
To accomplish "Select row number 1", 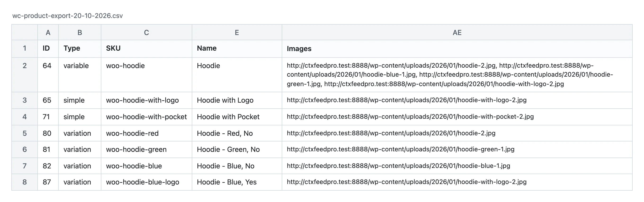I will pyautogui.click(x=24, y=48).
